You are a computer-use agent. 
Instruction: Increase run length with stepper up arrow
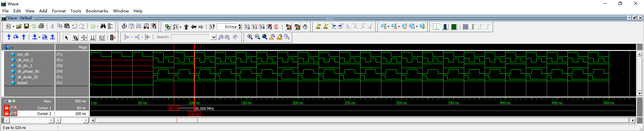coord(239,25)
